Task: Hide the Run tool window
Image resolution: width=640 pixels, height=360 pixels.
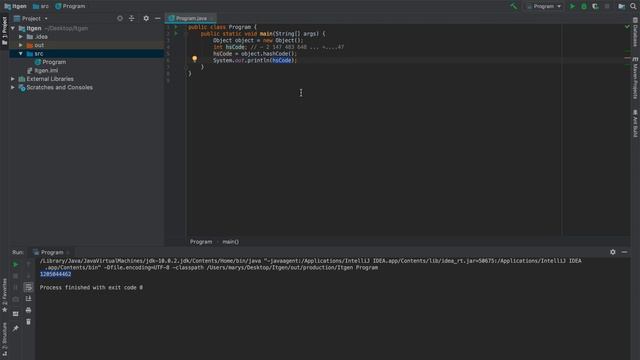Action: coord(624,252)
